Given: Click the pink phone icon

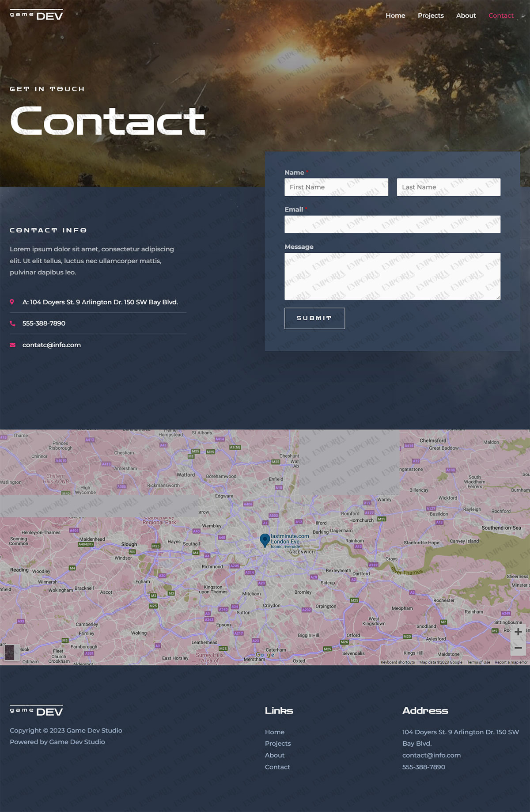Looking at the screenshot, I should 12,323.
